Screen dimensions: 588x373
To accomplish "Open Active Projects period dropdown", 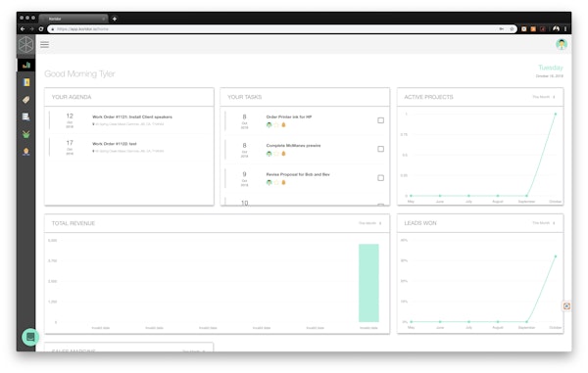I will 543,97.
